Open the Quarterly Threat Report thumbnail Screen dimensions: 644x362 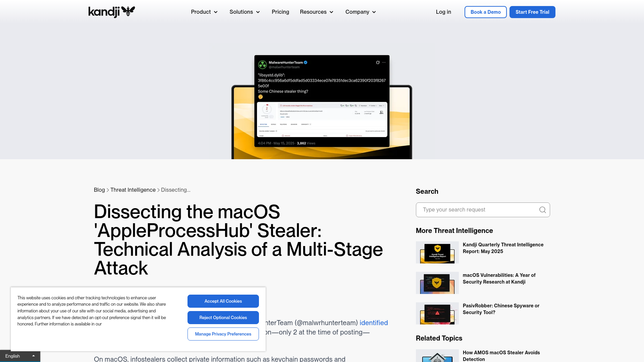tap(437, 252)
